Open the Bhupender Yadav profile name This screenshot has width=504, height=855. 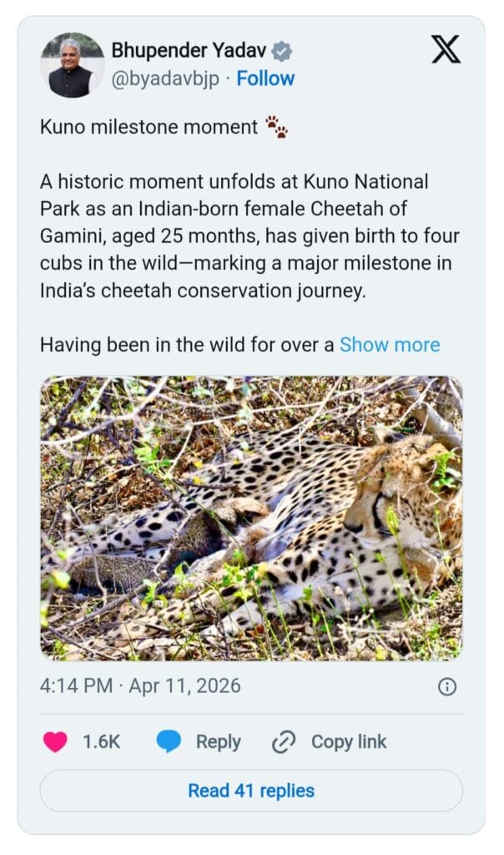pyautogui.click(x=189, y=52)
